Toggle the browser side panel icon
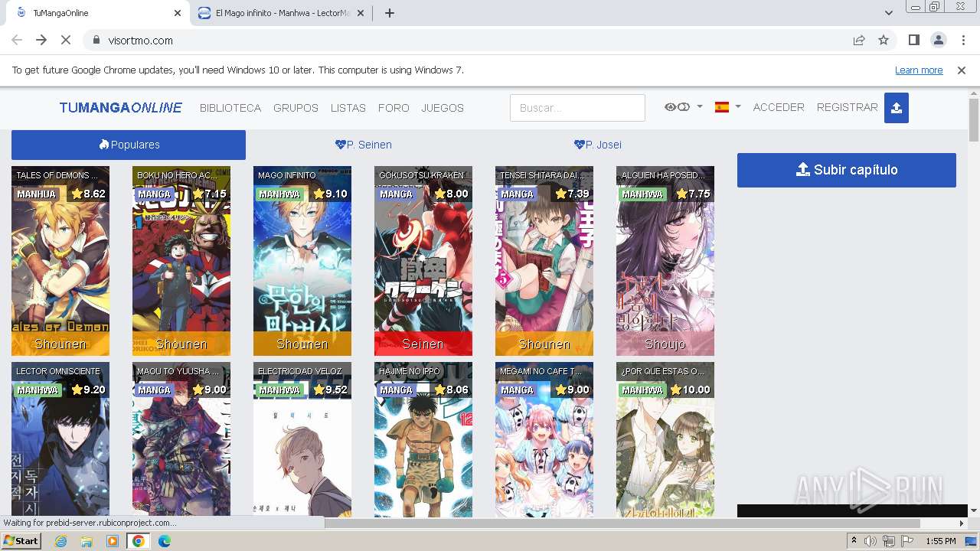Viewport: 980px width, 551px height. point(913,40)
